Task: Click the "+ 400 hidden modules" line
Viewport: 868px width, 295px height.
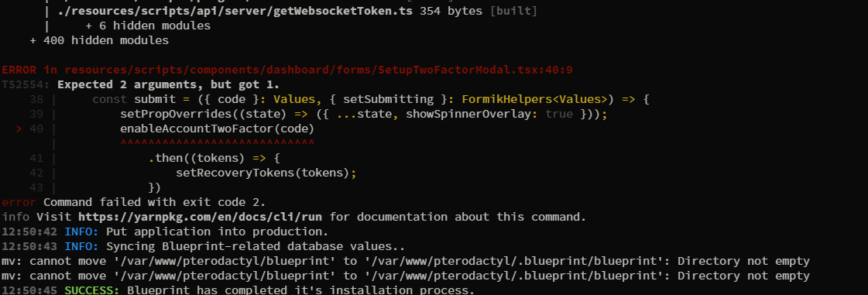Action: [x=99, y=40]
